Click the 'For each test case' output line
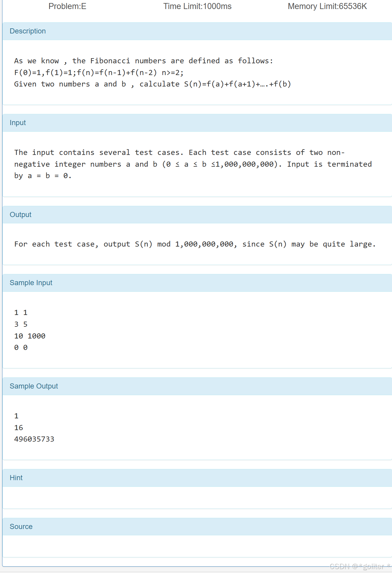This screenshot has width=392, height=573. point(195,244)
